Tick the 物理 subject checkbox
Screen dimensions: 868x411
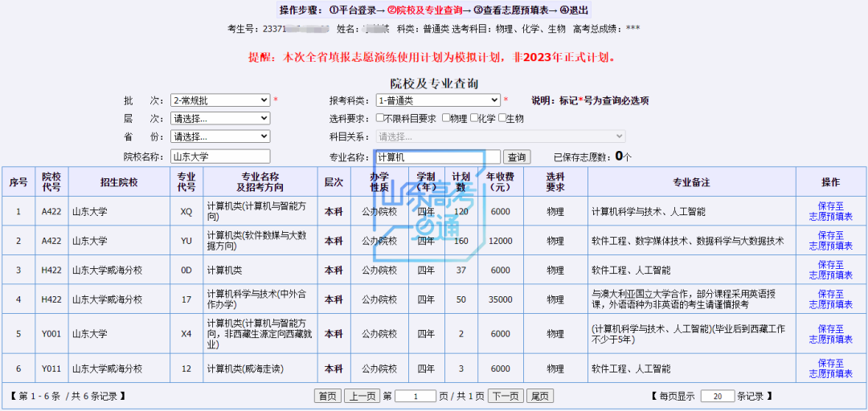click(x=444, y=119)
